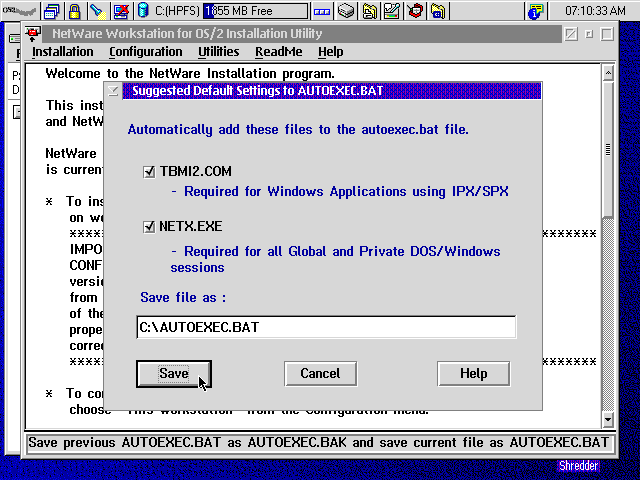Open the last folder tray icon

click(x=437, y=11)
